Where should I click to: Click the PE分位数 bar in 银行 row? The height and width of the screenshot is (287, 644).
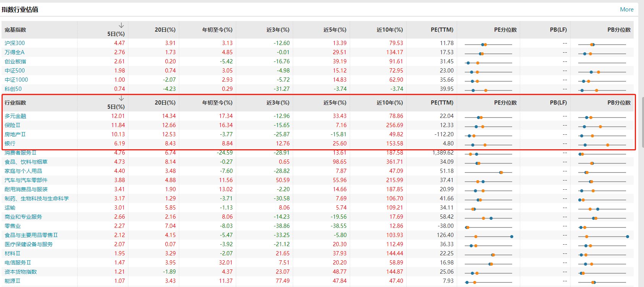[x=488, y=145]
